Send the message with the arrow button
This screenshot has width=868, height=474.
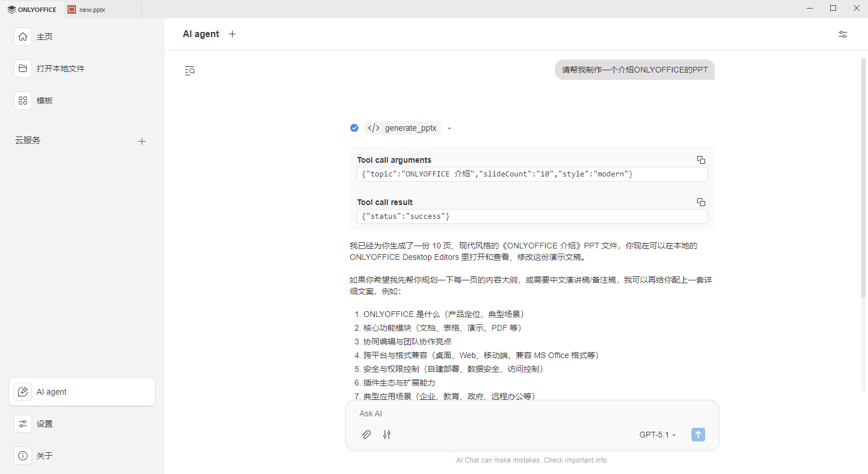click(698, 435)
